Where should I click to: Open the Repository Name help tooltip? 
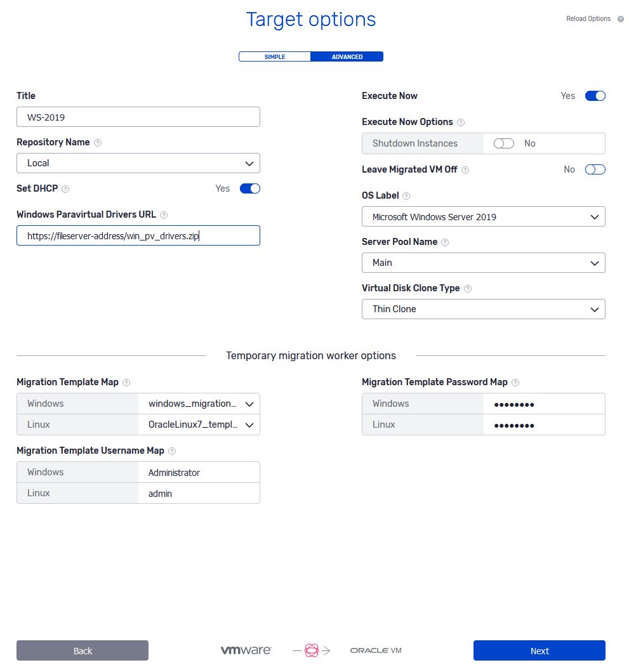[x=98, y=142]
